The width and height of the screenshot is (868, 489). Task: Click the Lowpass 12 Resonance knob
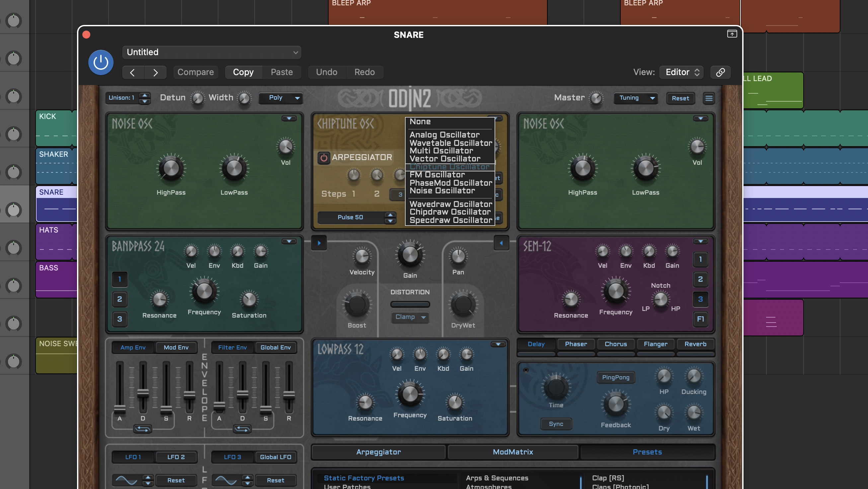click(x=365, y=402)
